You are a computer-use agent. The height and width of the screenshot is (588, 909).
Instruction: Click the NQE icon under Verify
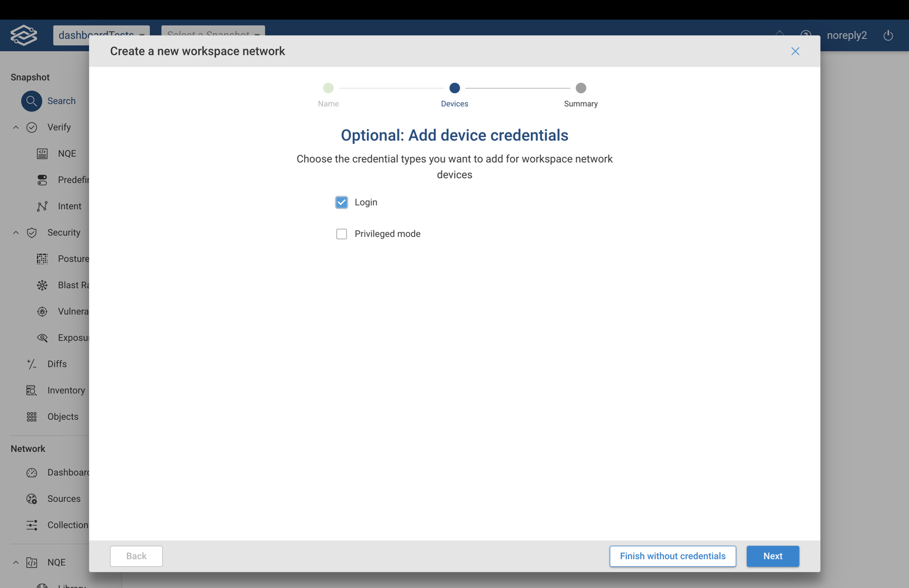(42, 154)
